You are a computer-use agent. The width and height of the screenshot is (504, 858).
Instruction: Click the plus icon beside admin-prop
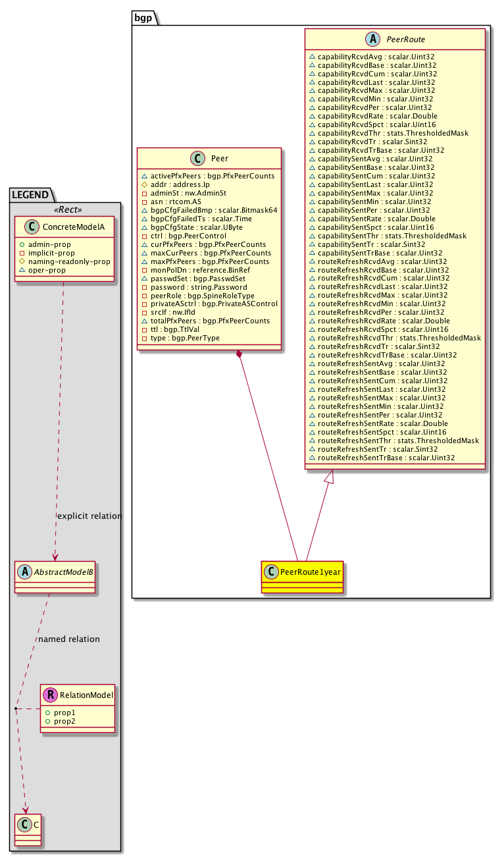tap(22, 244)
